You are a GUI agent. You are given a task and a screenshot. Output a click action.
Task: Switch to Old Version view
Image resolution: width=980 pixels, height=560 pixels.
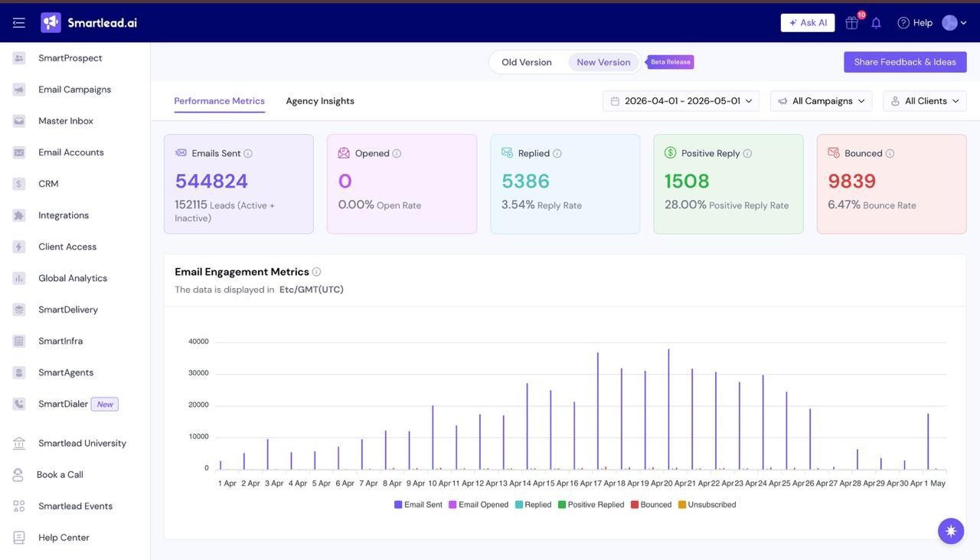(527, 63)
